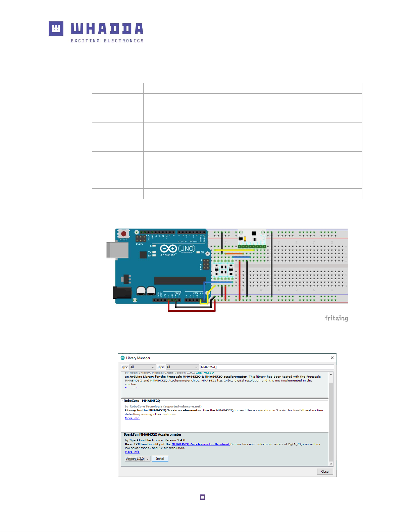This screenshot has width=411, height=532.
Task: Click the Arduino icon in Library Manager title
Action: tap(123, 358)
